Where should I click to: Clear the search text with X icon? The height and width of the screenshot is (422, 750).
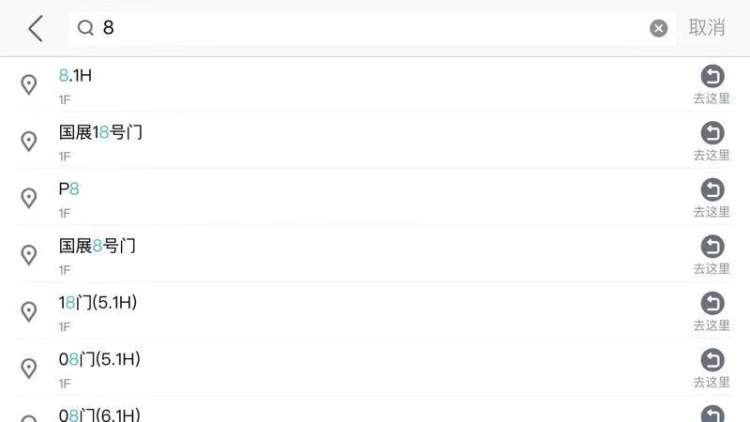tap(658, 28)
